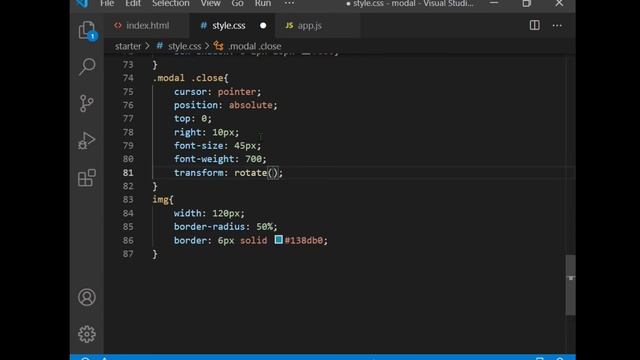Click the style.css breadcrumb
Screen dimensions: 640x360
[x=184, y=46]
